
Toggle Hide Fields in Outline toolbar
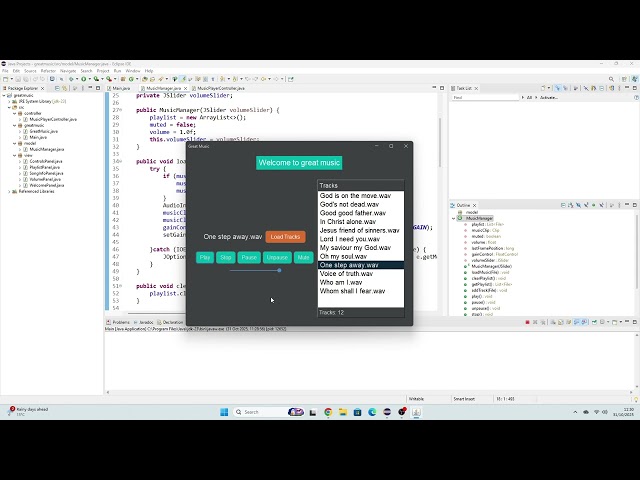(578, 205)
